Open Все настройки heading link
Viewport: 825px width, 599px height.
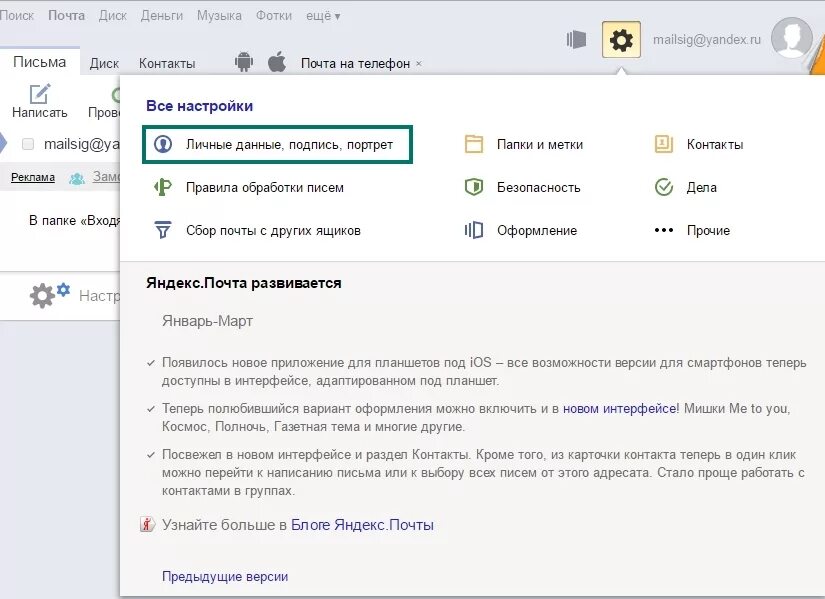(x=199, y=106)
